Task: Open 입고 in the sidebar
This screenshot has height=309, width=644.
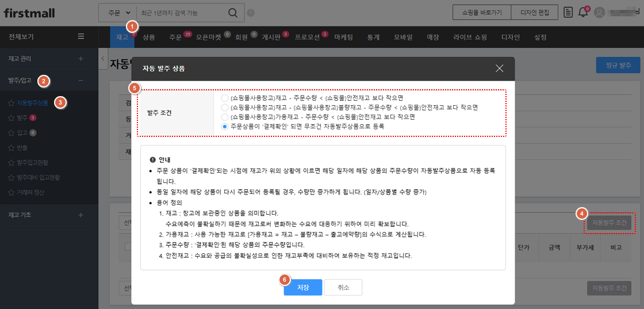Action: [22, 133]
